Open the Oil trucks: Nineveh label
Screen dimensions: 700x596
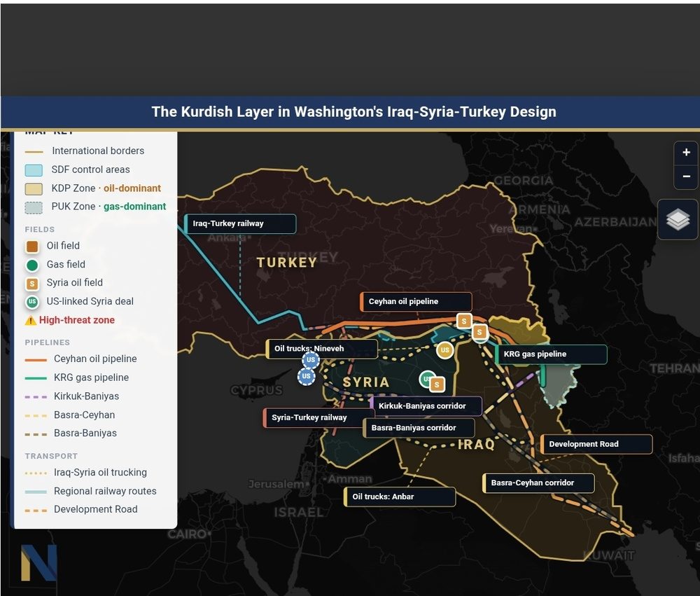click(321, 349)
